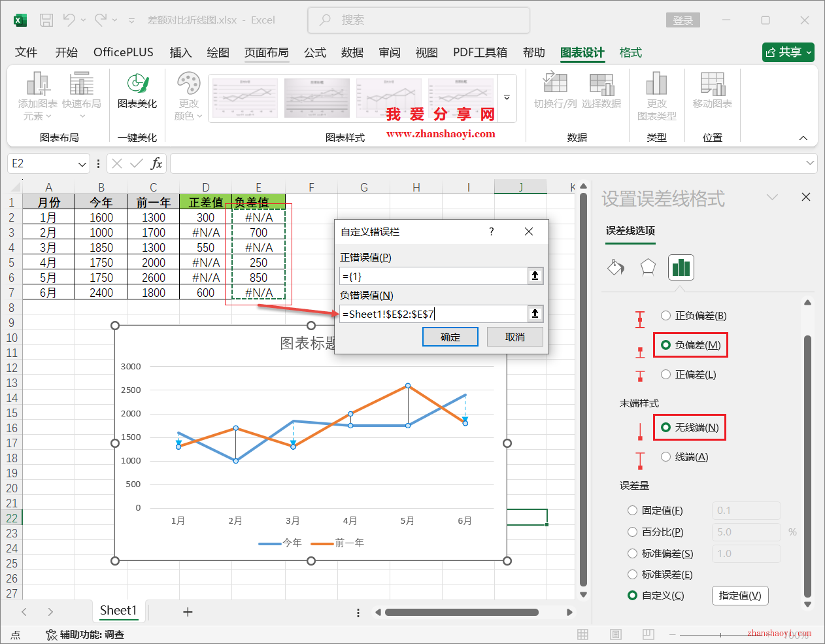Choose the 百分比 error amount option
This screenshot has width=825, height=644.
click(632, 532)
